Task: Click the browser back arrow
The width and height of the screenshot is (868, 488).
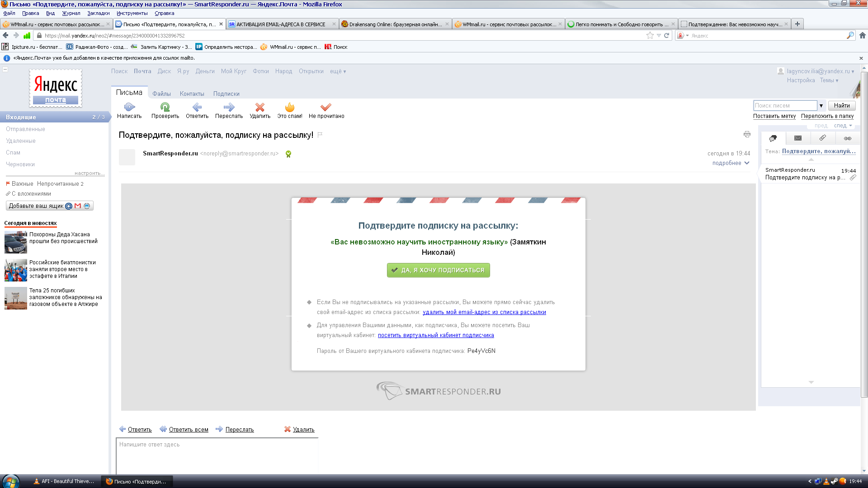Action: pyautogui.click(x=5, y=35)
